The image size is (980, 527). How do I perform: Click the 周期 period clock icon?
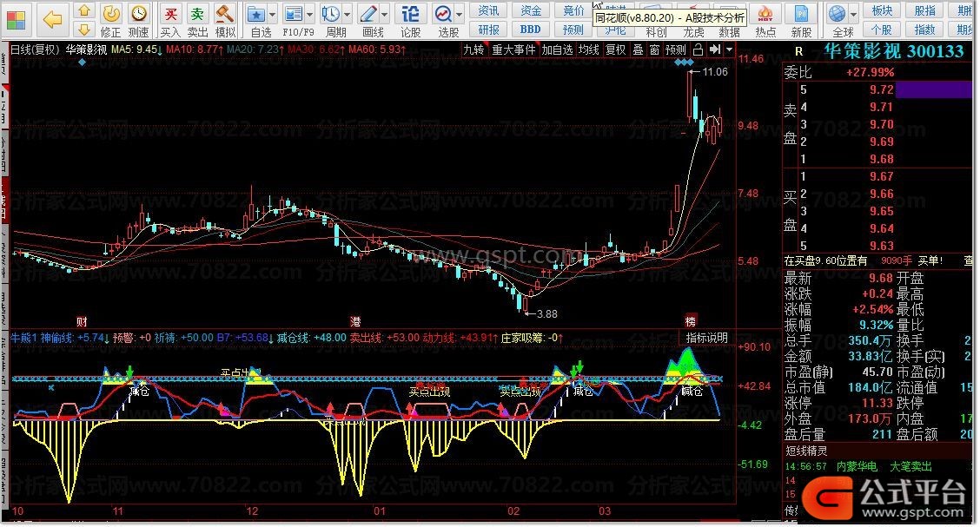331,14
